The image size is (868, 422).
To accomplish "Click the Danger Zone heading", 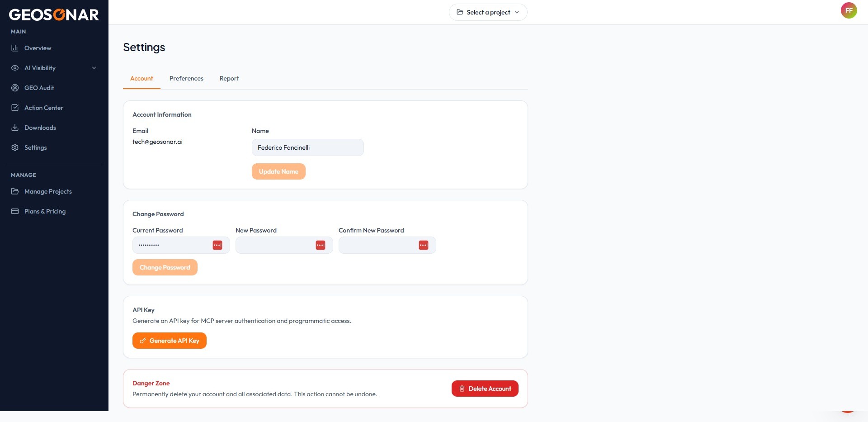I will pos(151,383).
